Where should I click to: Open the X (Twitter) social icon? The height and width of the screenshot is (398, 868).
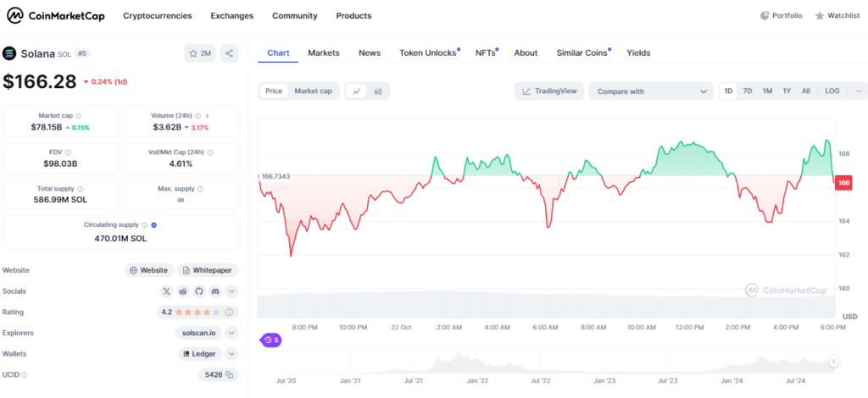tap(167, 290)
